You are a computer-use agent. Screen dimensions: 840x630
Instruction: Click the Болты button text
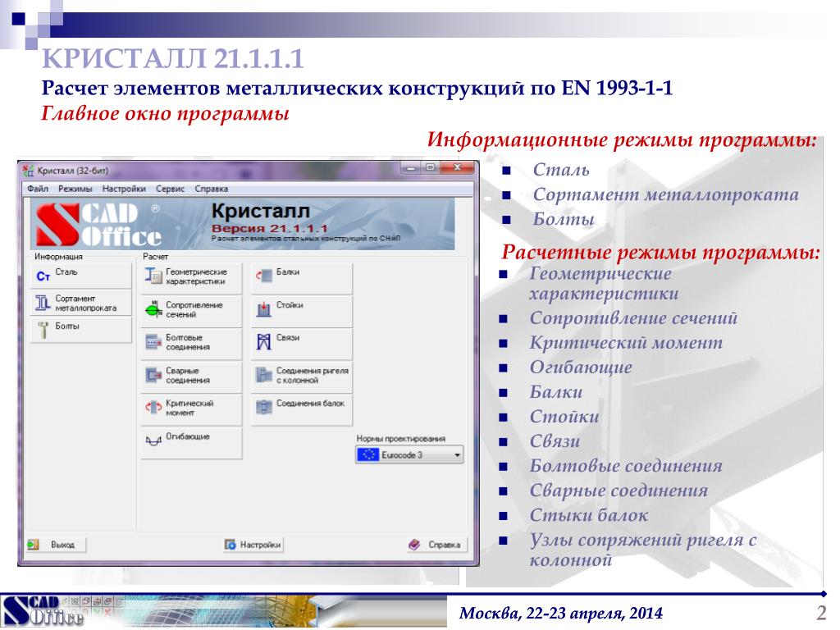(x=67, y=326)
